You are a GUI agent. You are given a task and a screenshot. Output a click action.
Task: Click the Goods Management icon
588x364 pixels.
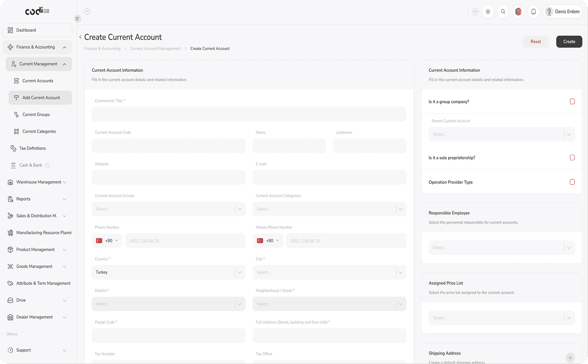(10, 267)
